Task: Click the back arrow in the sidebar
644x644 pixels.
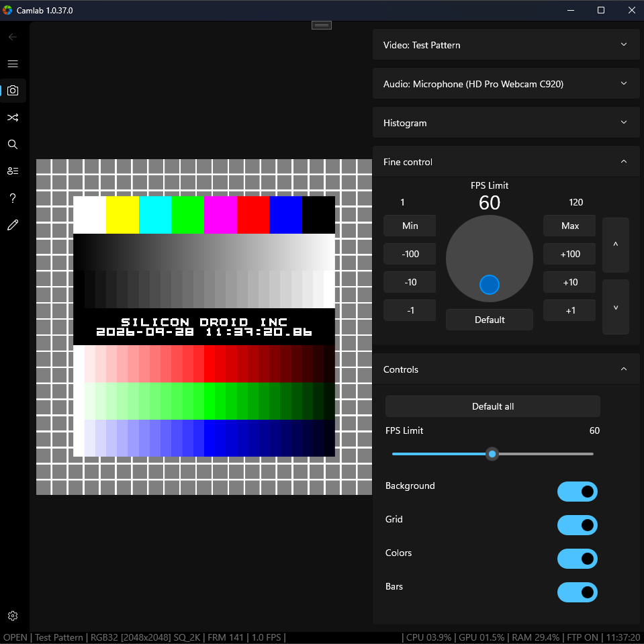Action: click(x=13, y=37)
